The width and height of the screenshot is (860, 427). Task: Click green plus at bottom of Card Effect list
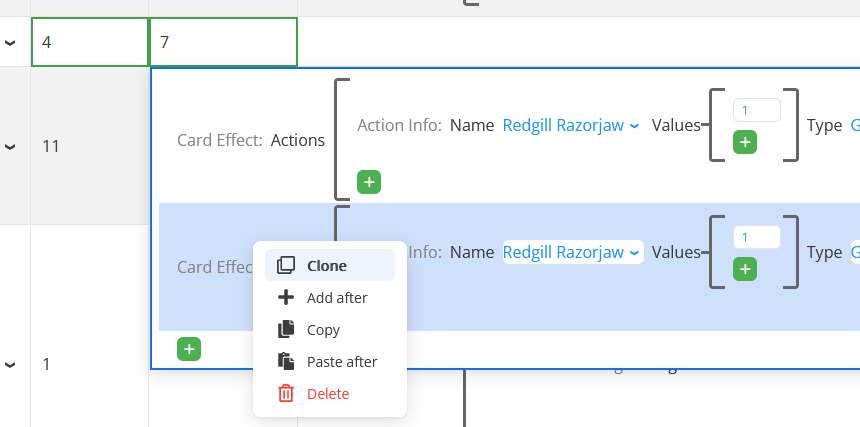click(189, 349)
